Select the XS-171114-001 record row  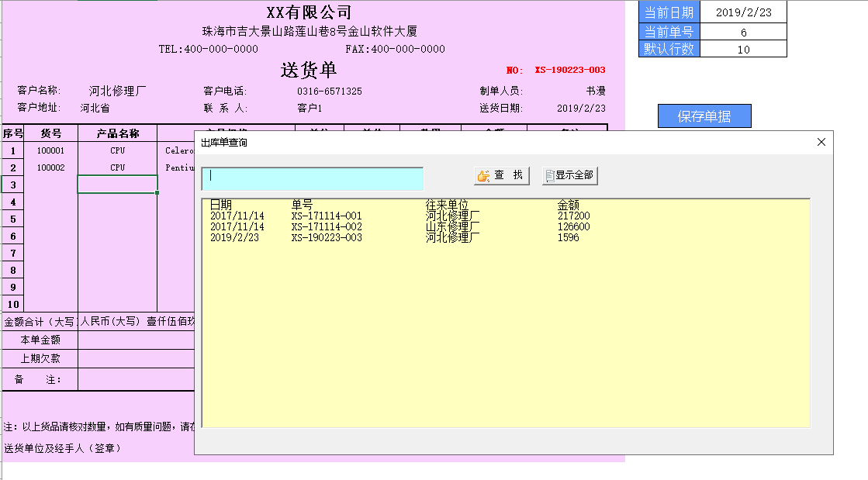click(x=326, y=216)
